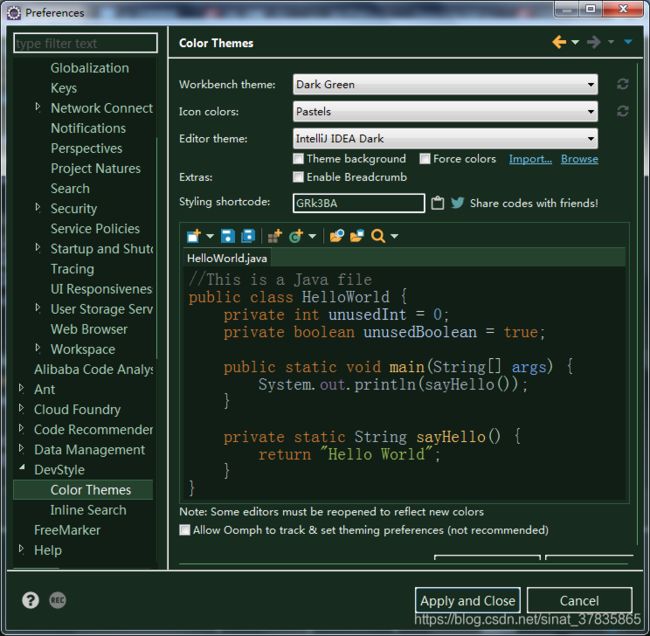Expand the Workspace tree node
The width and height of the screenshot is (650, 636).
(38, 348)
